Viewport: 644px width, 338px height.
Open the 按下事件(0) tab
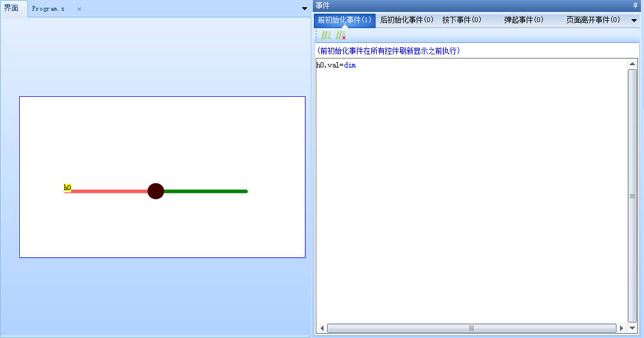pyautogui.click(x=462, y=20)
